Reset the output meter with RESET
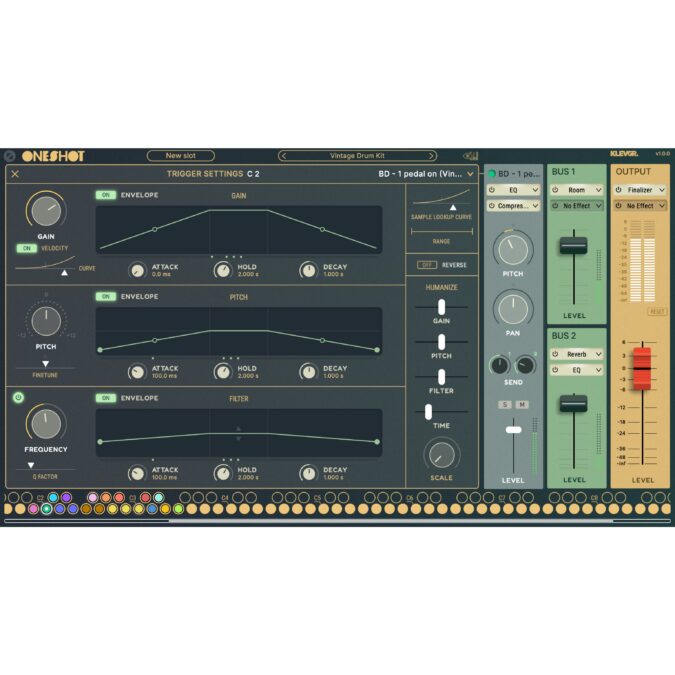Screen dimensions: 675x675 657,311
